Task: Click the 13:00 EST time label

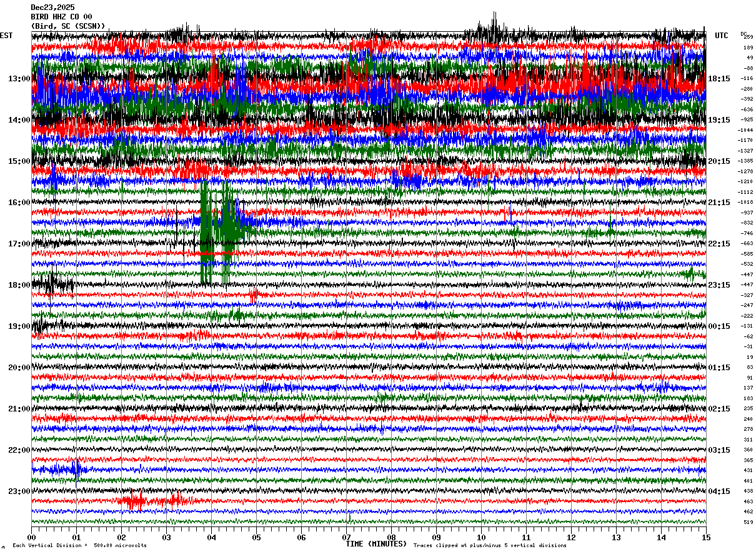Action: 19,79
